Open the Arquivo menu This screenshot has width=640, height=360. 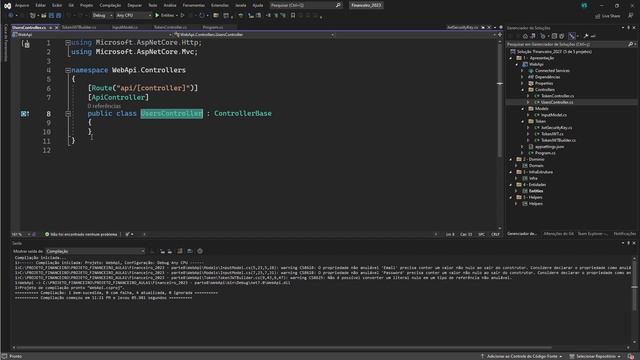point(22,5)
